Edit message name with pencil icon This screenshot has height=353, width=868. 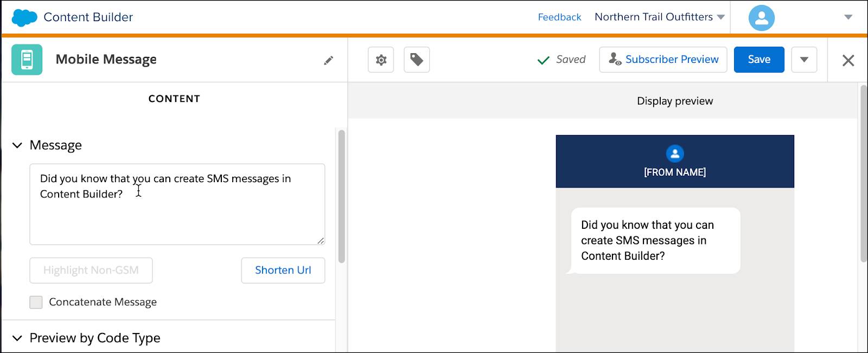pyautogui.click(x=328, y=60)
